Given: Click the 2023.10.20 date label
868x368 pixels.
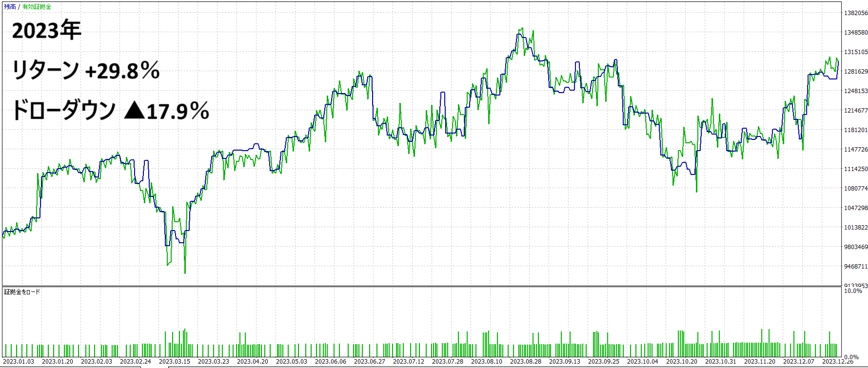Looking at the screenshot, I should click(x=682, y=362).
